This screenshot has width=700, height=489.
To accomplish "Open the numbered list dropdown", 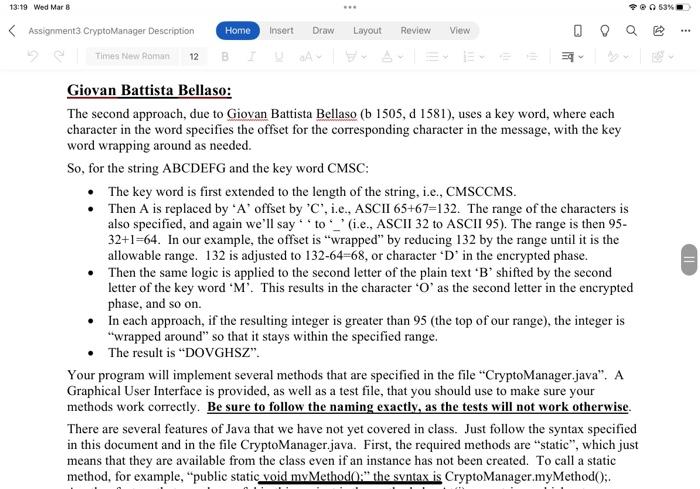I will click(473, 57).
